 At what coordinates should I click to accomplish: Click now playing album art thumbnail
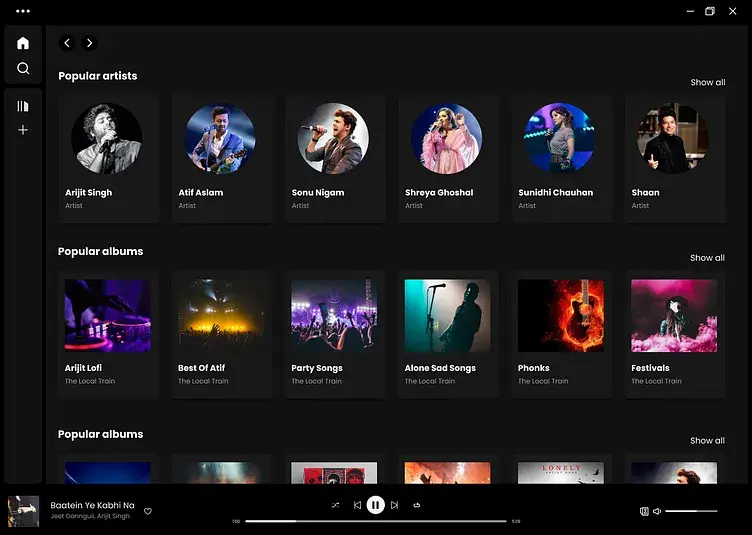(x=24, y=511)
